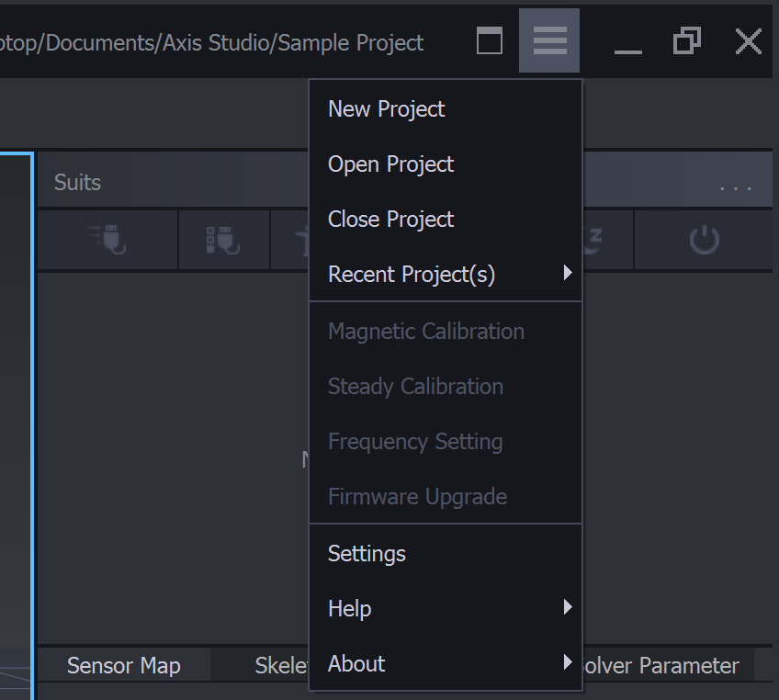The width and height of the screenshot is (779, 700).
Task: Click the power icon in the Suits toolbar
Action: tap(704, 240)
